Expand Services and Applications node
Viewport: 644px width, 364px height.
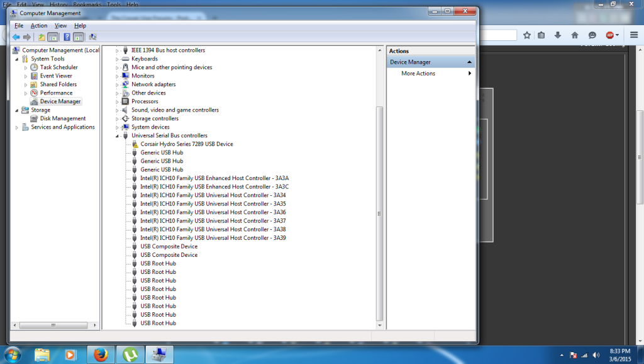[17, 127]
